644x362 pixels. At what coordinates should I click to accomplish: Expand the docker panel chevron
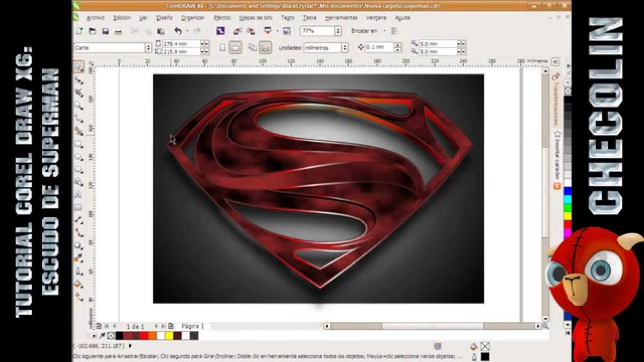click(x=555, y=61)
